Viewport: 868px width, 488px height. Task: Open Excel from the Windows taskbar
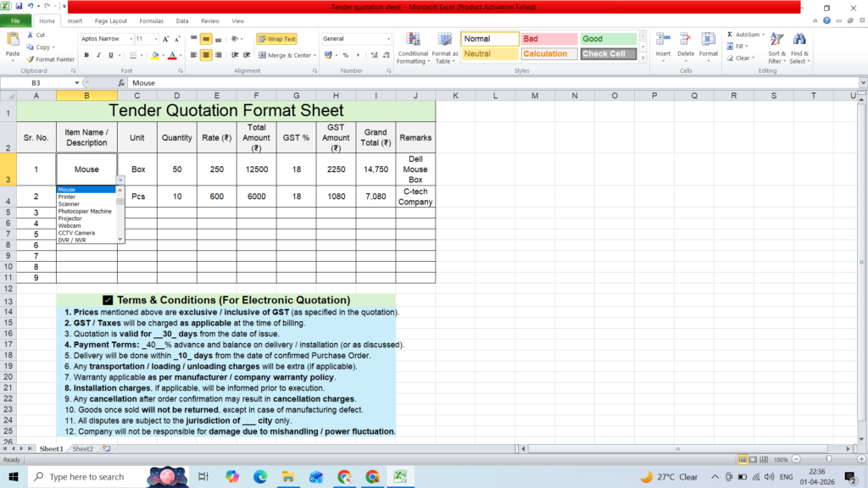click(x=400, y=476)
